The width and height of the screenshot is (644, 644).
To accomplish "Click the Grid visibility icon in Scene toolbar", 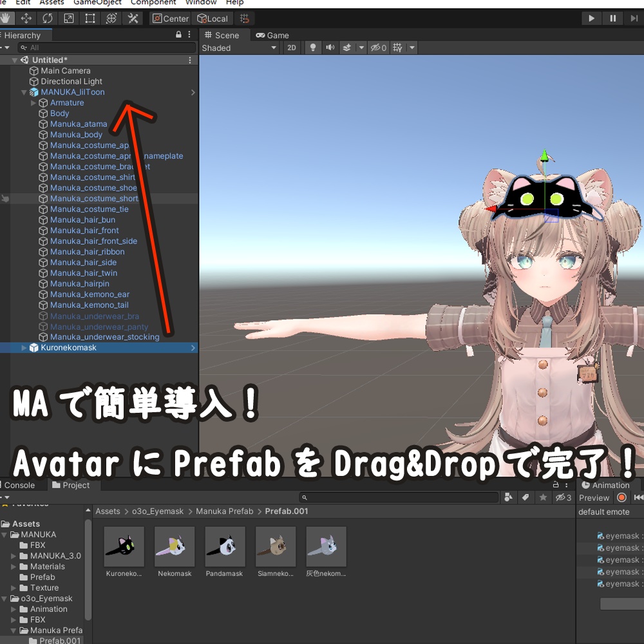I will [398, 47].
